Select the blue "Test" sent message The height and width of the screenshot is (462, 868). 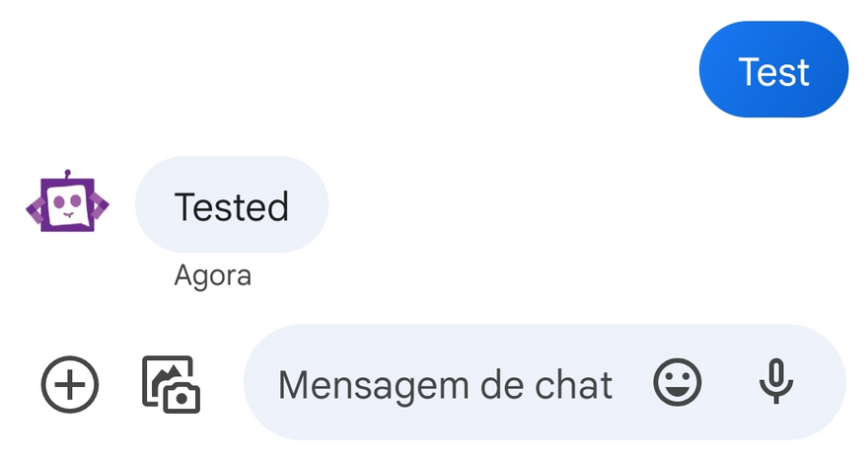(x=773, y=71)
